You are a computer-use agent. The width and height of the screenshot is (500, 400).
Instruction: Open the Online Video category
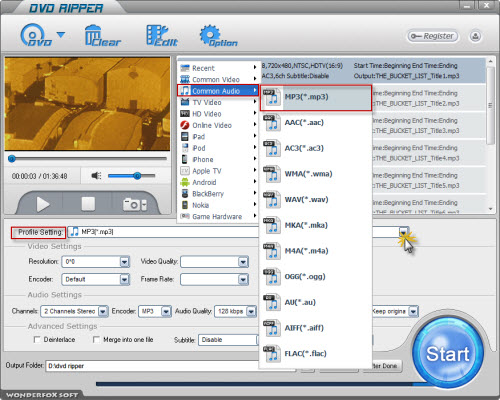[218, 125]
